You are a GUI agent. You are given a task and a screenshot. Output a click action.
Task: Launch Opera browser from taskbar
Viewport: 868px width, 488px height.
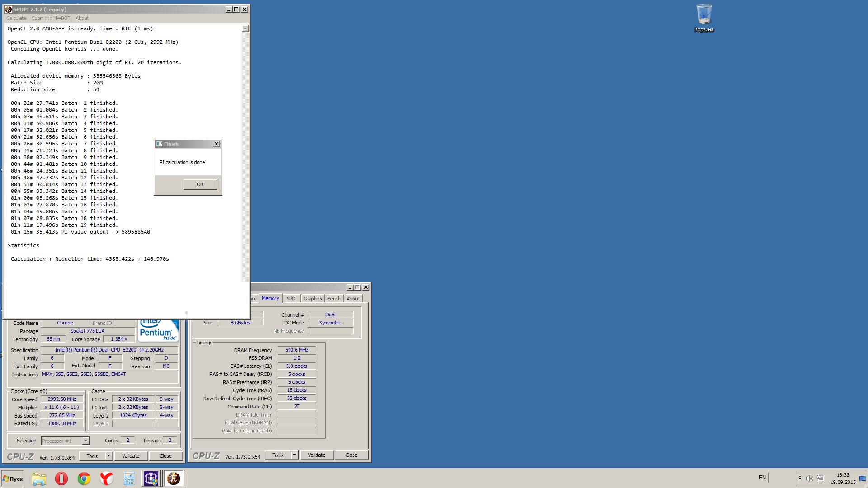click(61, 479)
